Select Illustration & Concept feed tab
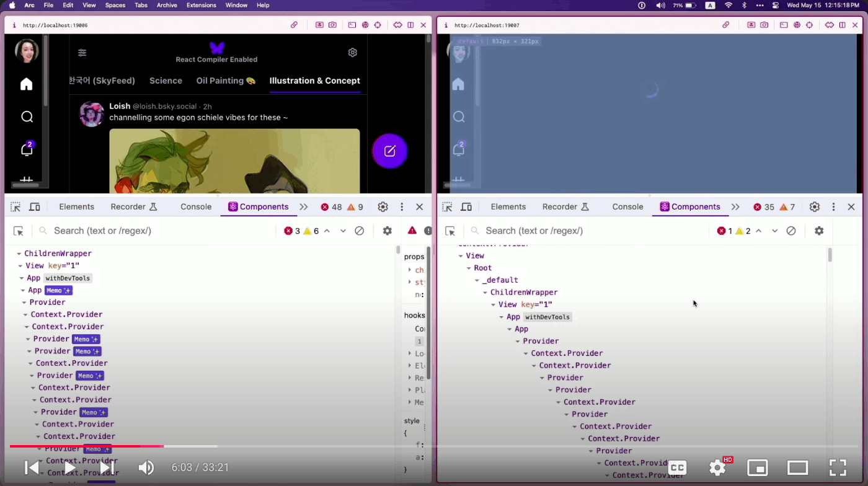 315,81
